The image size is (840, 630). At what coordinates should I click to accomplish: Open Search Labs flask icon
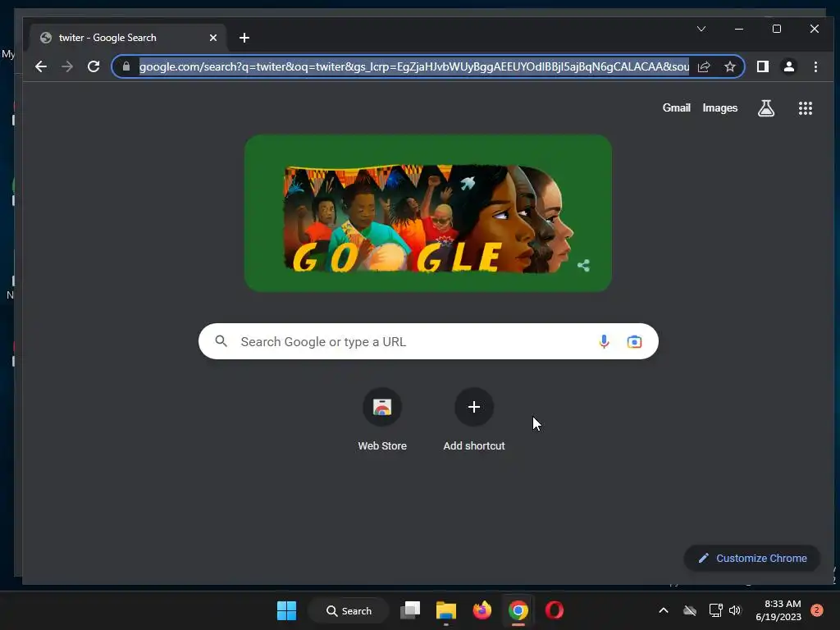pyautogui.click(x=766, y=108)
